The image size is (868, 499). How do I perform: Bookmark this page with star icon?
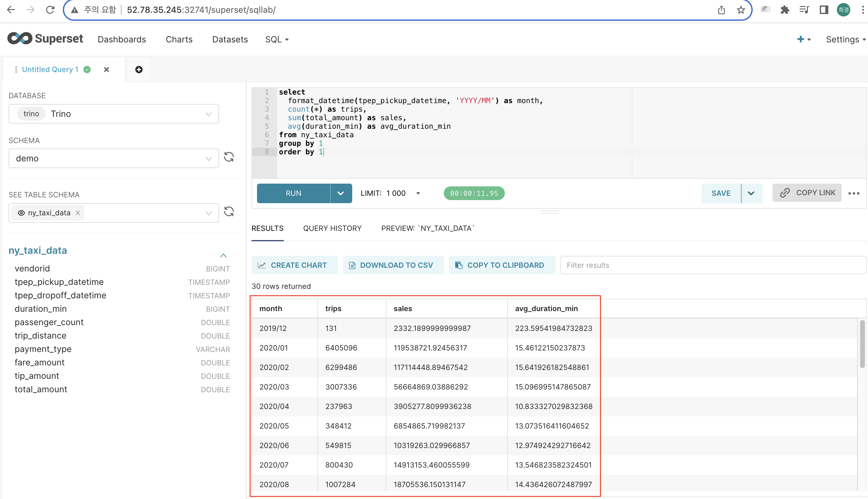741,10
